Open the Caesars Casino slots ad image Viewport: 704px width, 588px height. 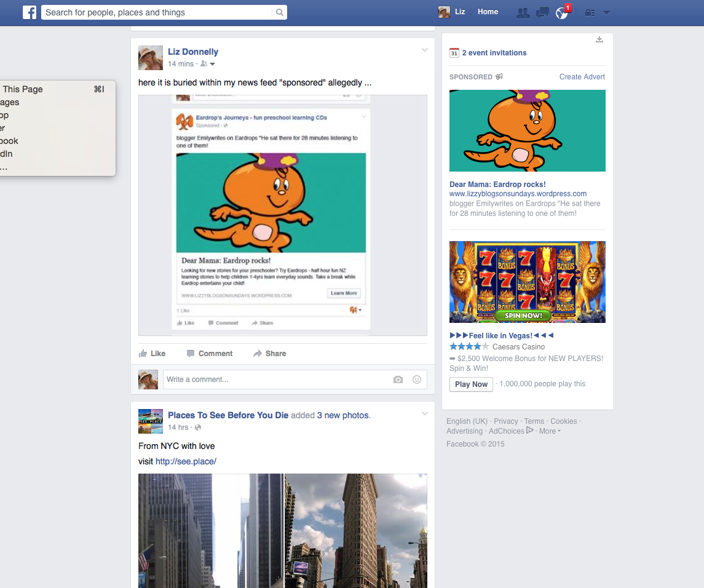click(x=527, y=282)
